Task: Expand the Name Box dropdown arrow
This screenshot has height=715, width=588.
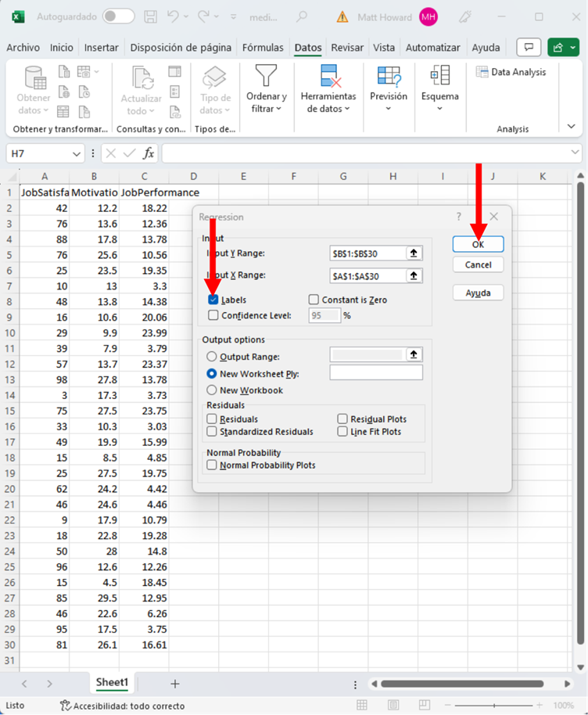Action: (x=76, y=154)
